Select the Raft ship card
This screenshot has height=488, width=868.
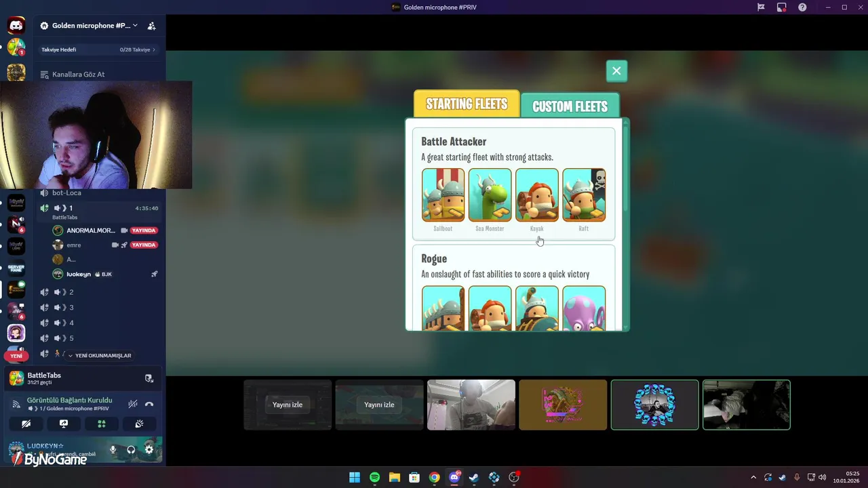tap(583, 195)
